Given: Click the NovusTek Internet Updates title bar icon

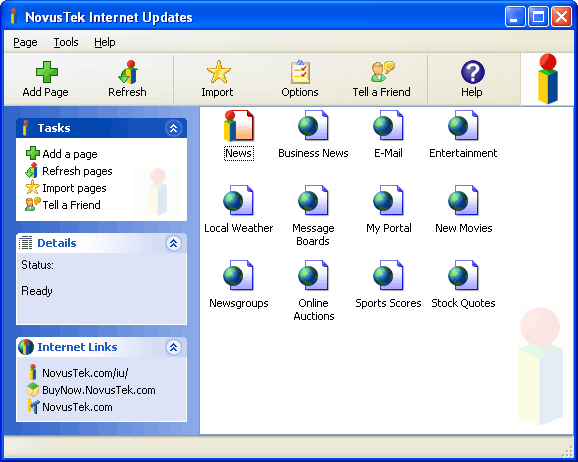Looking at the screenshot, I should pyautogui.click(x=14, y=17).
